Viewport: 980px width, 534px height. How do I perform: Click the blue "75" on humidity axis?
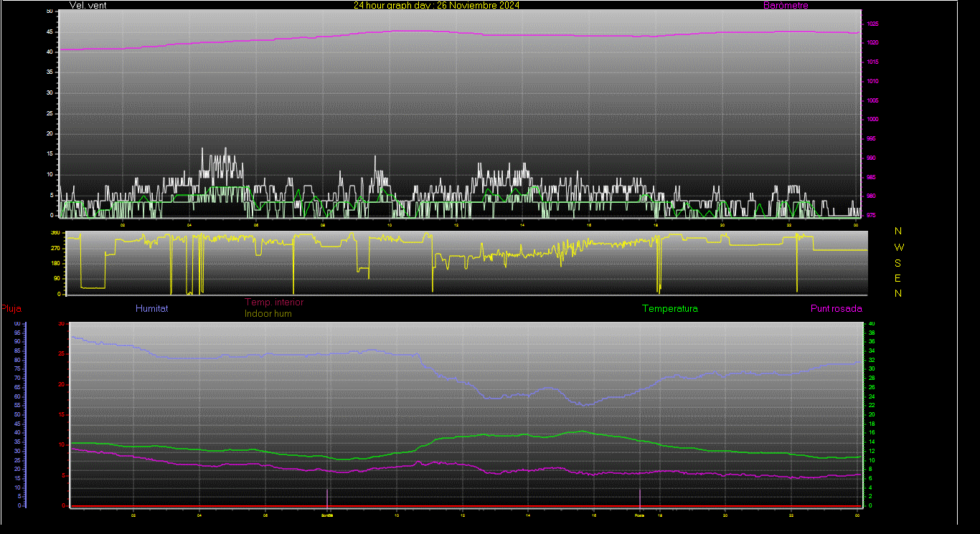(17, 369)
